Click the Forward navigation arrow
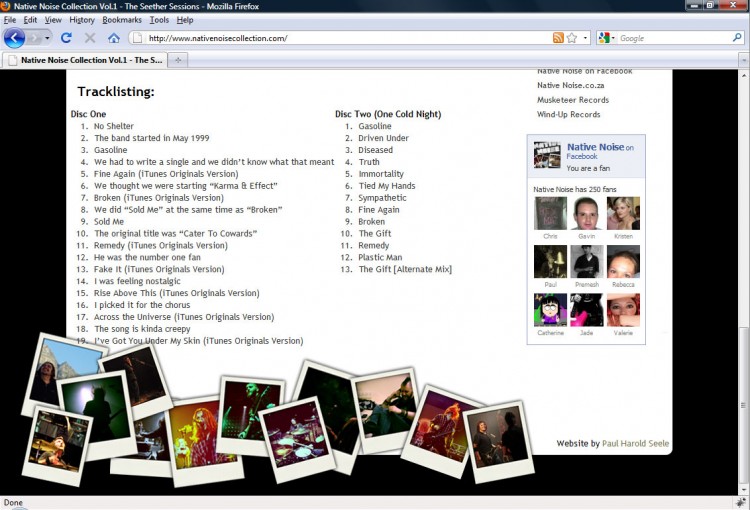750x510 pixels. [x=34, y=38]
